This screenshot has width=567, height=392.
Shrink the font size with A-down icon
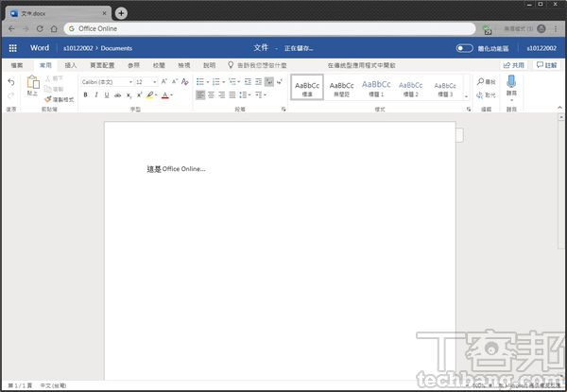(175, 81)
